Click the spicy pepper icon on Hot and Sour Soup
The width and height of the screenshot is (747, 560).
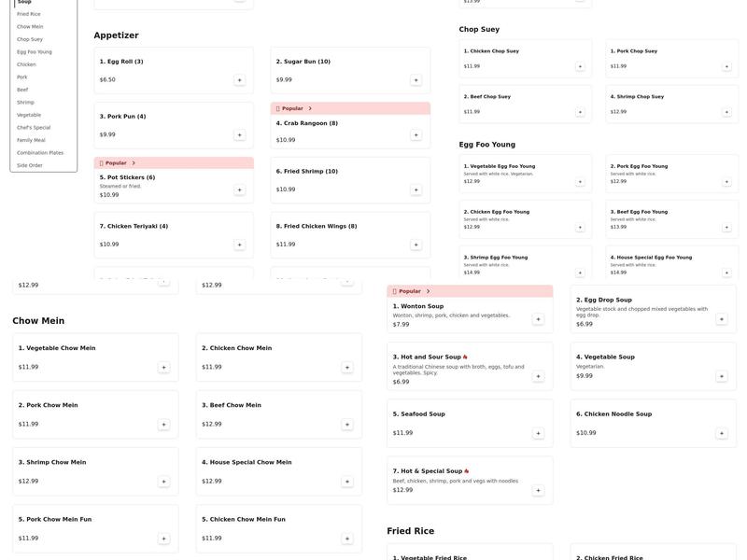coord(465,357)
